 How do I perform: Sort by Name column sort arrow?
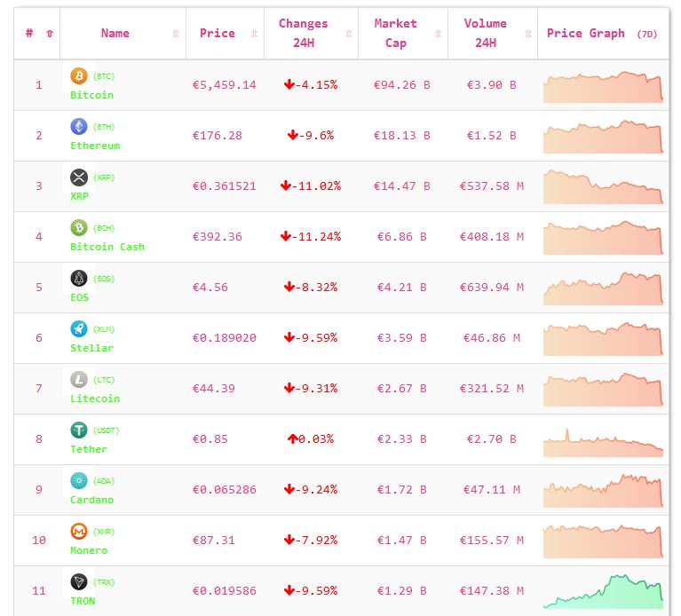pos(175,34)
